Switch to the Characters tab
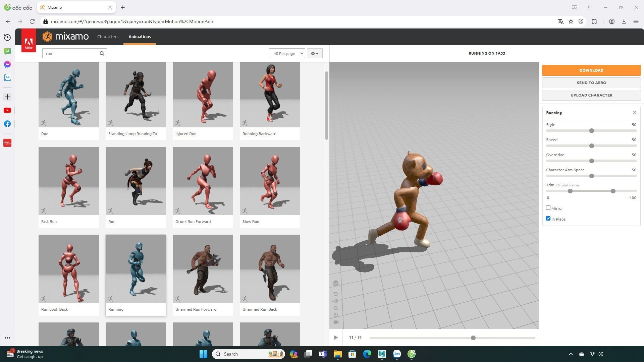 pos(108,37)
